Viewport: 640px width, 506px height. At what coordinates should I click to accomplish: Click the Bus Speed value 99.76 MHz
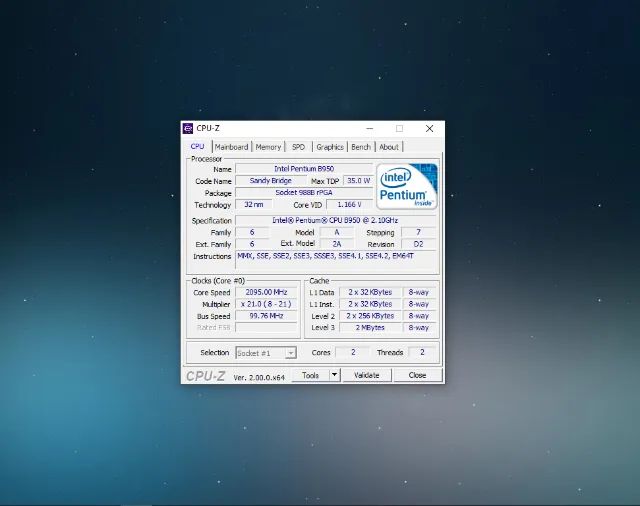[x=267, y=316]
